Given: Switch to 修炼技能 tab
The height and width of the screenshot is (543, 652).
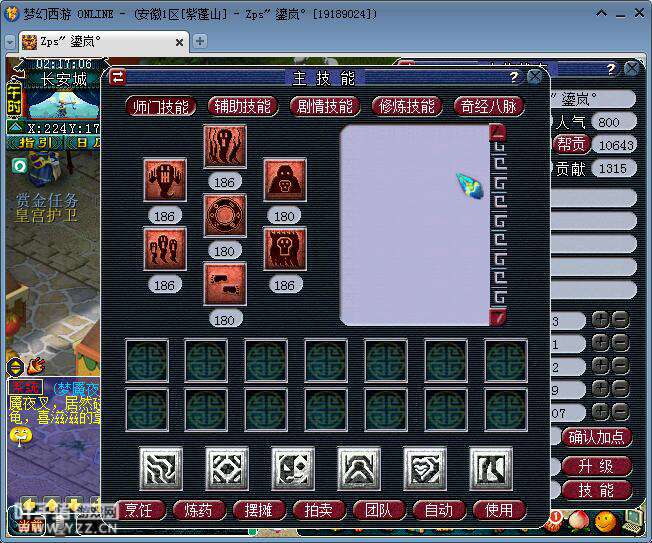Looking at the screenshot, I should 407,106.
